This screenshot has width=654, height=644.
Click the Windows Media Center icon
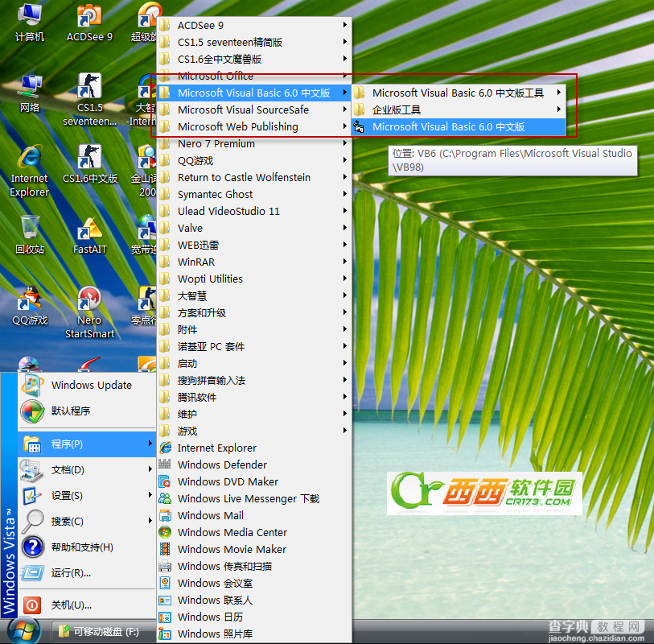[165, 532]
